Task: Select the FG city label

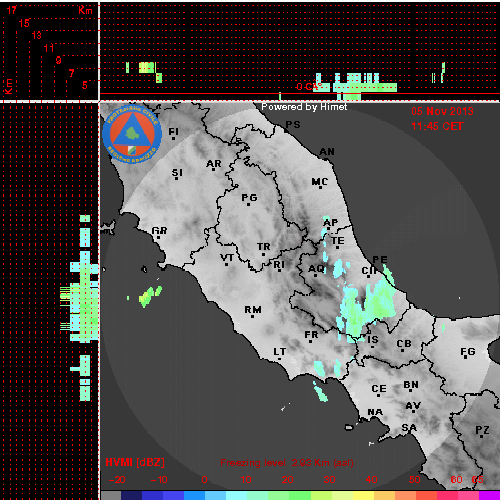Action: click(467, 352)
